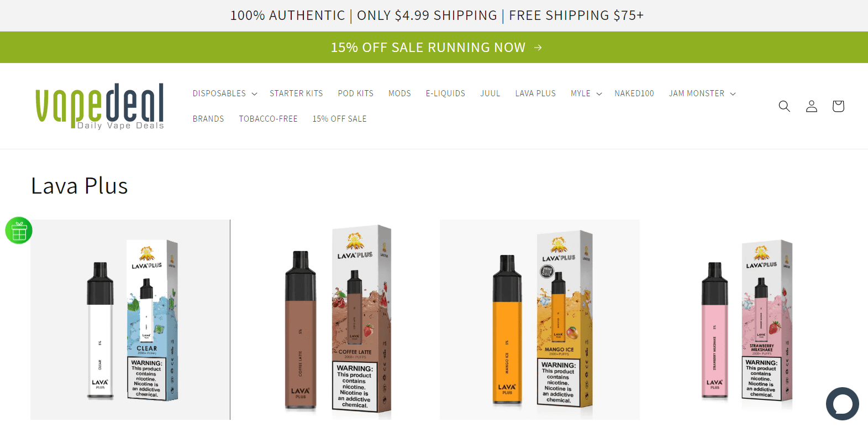Expand the Myle dropdown menu
The height and width of the screenshot is (427, 868).
pyautogui.click(x=586, y=93)
